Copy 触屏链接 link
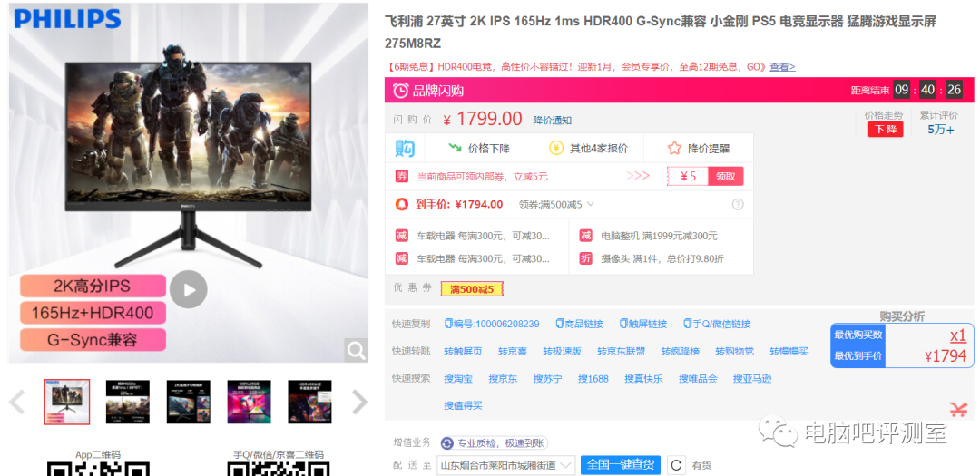Screen dimensions: 980x476 (643, 324)
